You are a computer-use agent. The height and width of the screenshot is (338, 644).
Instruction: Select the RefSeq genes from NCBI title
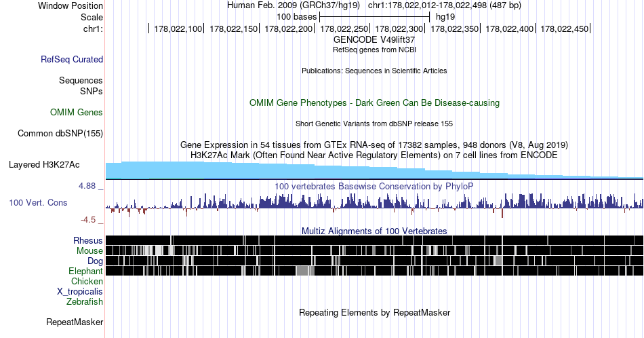tap(374, 50)
